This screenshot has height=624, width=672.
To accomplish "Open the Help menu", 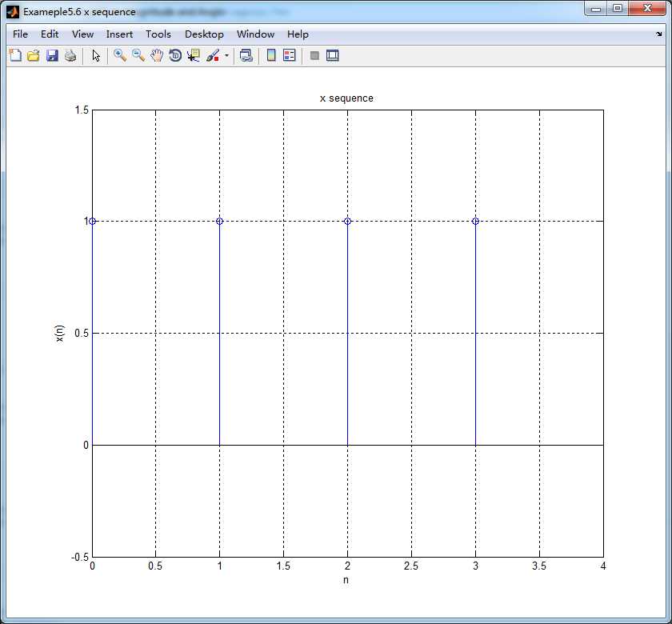I will tap(298, 34).
